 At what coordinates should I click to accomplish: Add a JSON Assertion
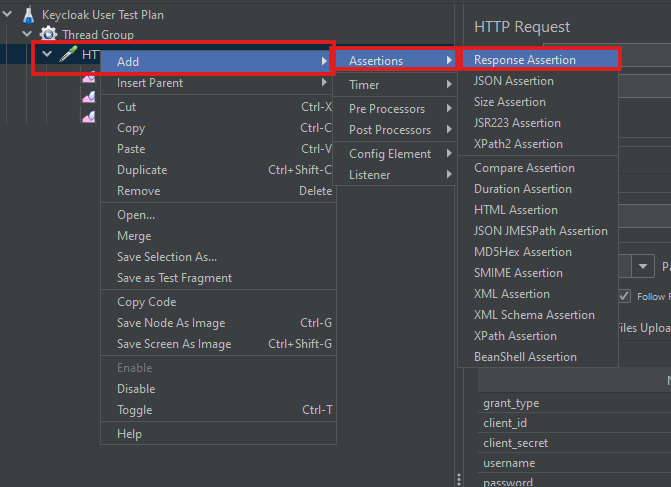pyautogui.click(x=538, y=80)
